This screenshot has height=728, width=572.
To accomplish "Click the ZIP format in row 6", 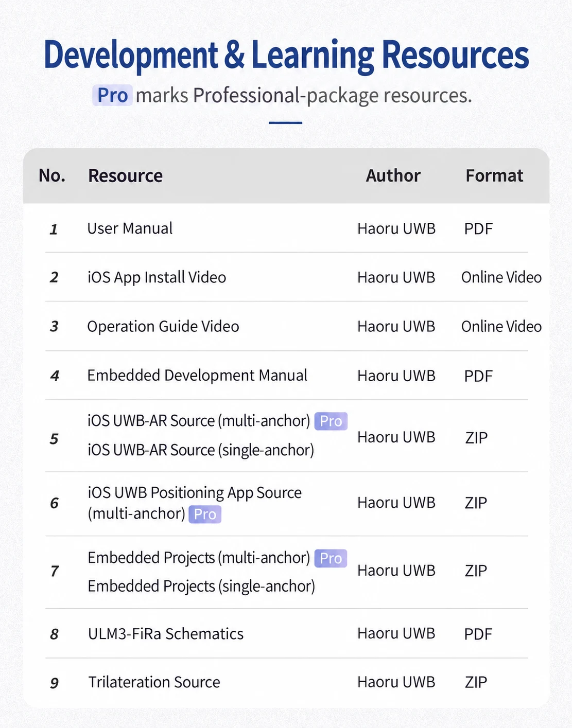I will pos(476,503).
